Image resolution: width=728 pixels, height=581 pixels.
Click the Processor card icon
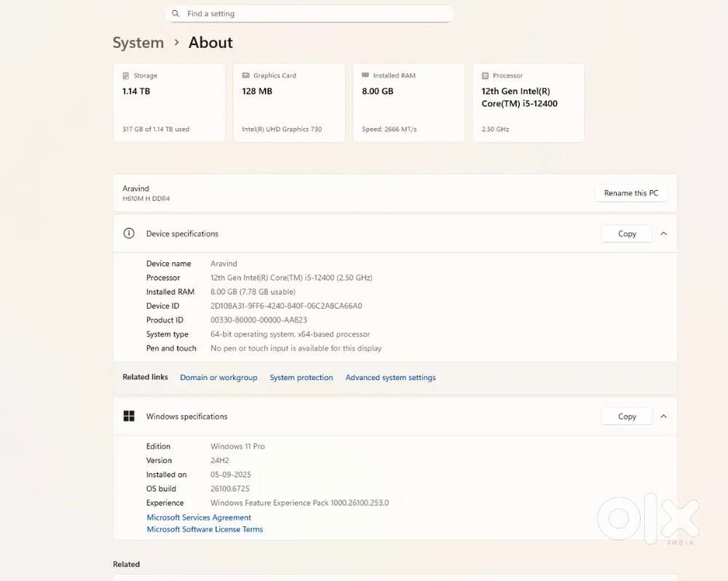[x=486, y=76]
